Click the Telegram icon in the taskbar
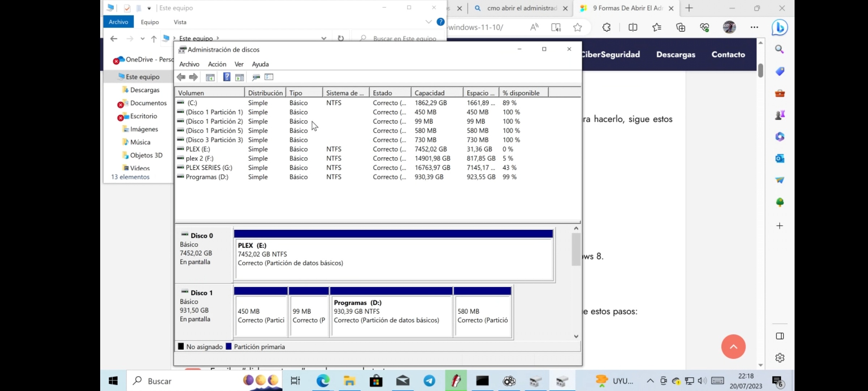The width and height of the screenshot is (868, 391). click(x=429, y=381)
